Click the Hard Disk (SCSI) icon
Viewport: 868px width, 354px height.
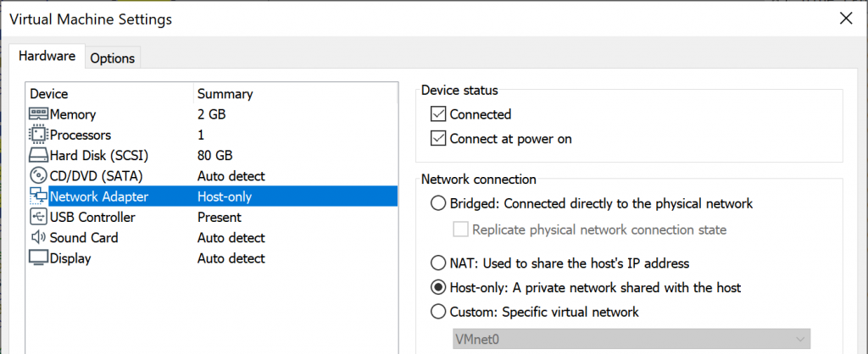[39, 156]
